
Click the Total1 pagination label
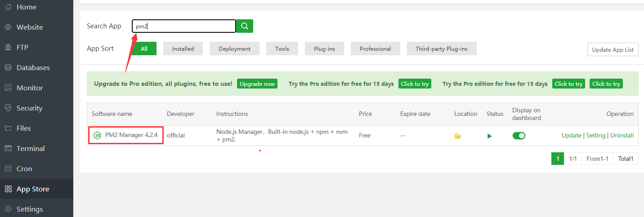[x=626, y=159]
